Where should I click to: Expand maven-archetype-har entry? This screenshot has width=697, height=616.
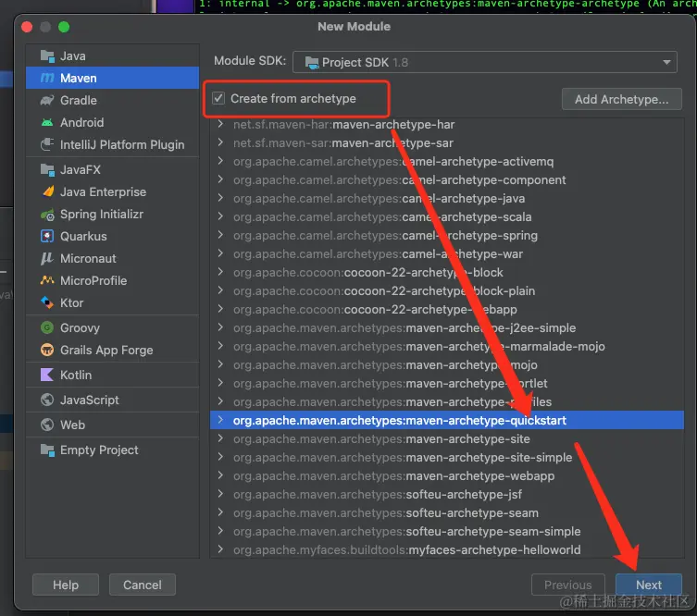[x=220, y=124]
